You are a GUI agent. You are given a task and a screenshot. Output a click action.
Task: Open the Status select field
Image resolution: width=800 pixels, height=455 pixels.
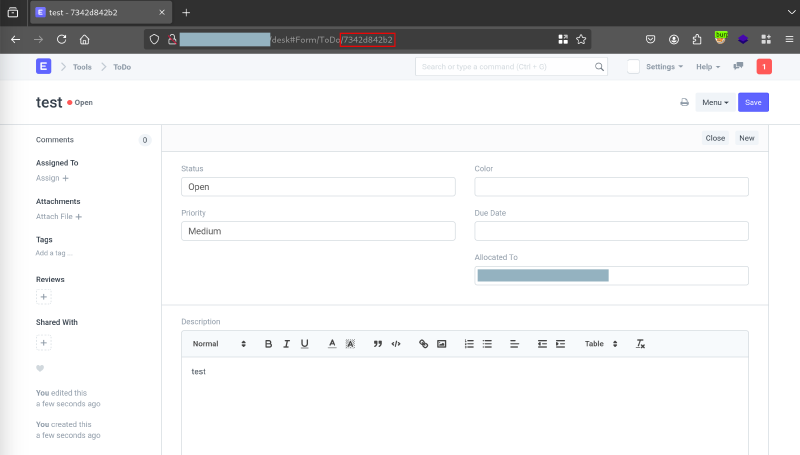318,187
